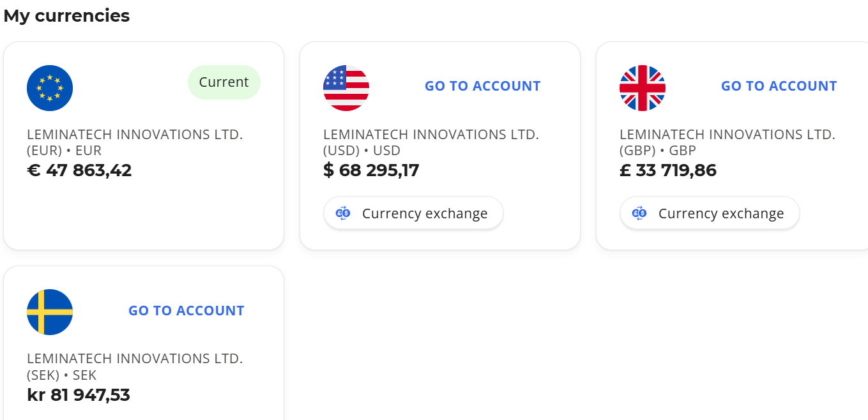Click the My currencies heading

click(66, 16)
